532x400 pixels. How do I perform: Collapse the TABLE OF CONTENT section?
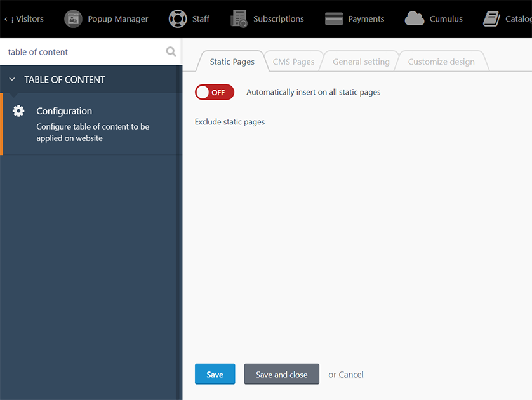(x=12, y=79)
